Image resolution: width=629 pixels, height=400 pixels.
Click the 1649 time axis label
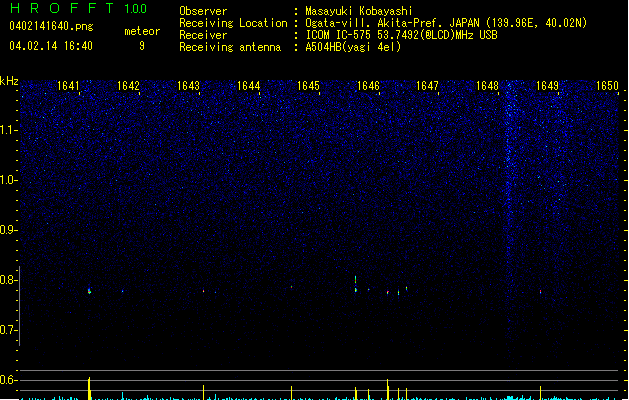pyautogui.click(x=547, y=86)
